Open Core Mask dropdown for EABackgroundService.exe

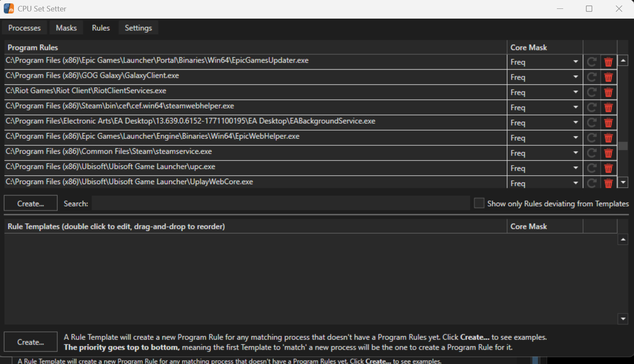(545, 123)
